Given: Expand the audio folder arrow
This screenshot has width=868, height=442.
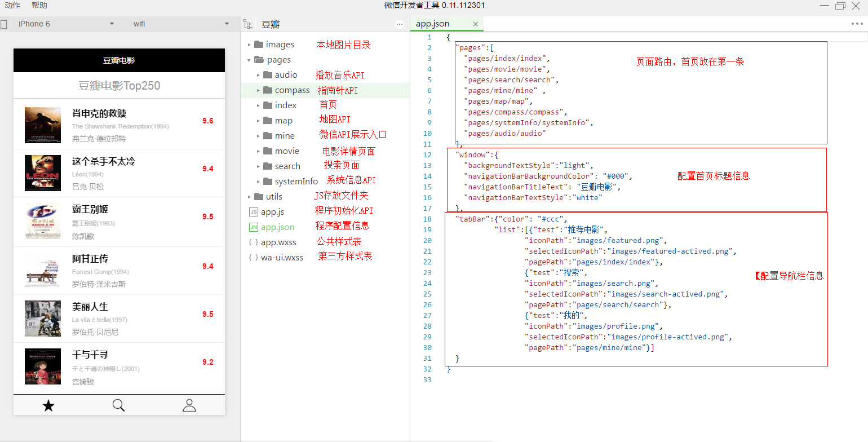Looking at the screenshot, I should [258, 75].
